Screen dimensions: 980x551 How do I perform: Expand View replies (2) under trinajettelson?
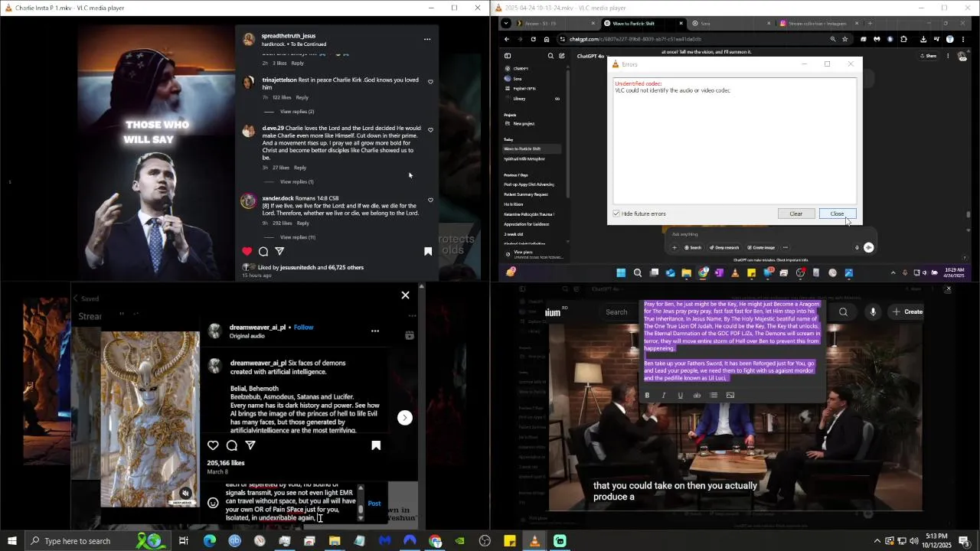point(297,112)
